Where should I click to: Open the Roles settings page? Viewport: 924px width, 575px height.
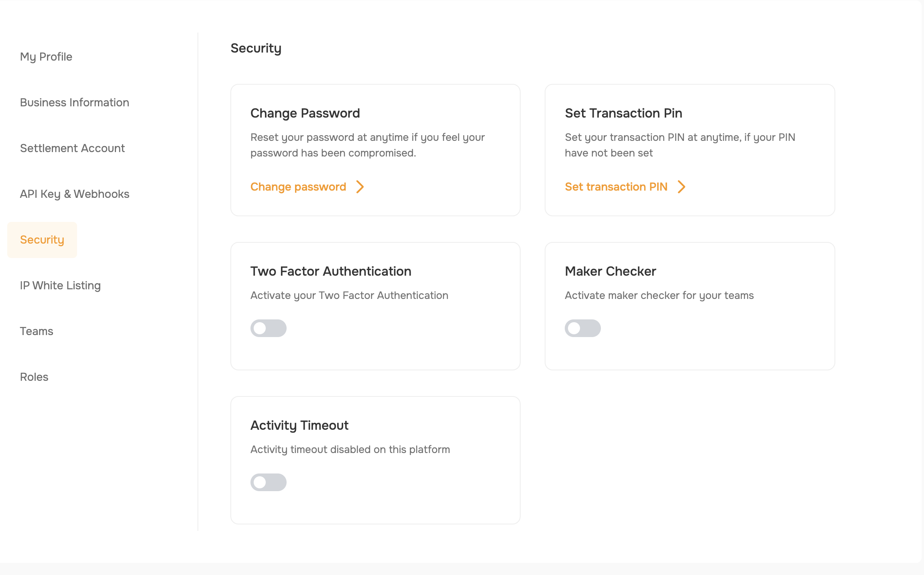pyautogui.click(x=34, y=377)
